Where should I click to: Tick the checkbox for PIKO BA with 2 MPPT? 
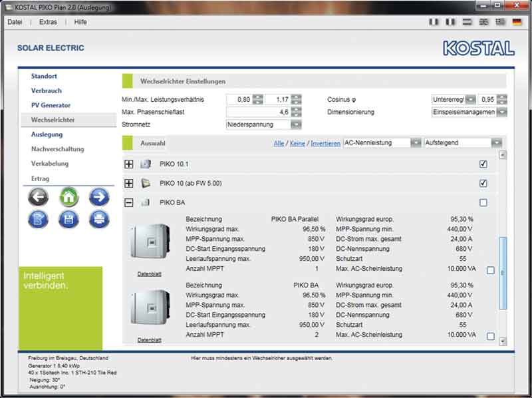tap(491, 336)
